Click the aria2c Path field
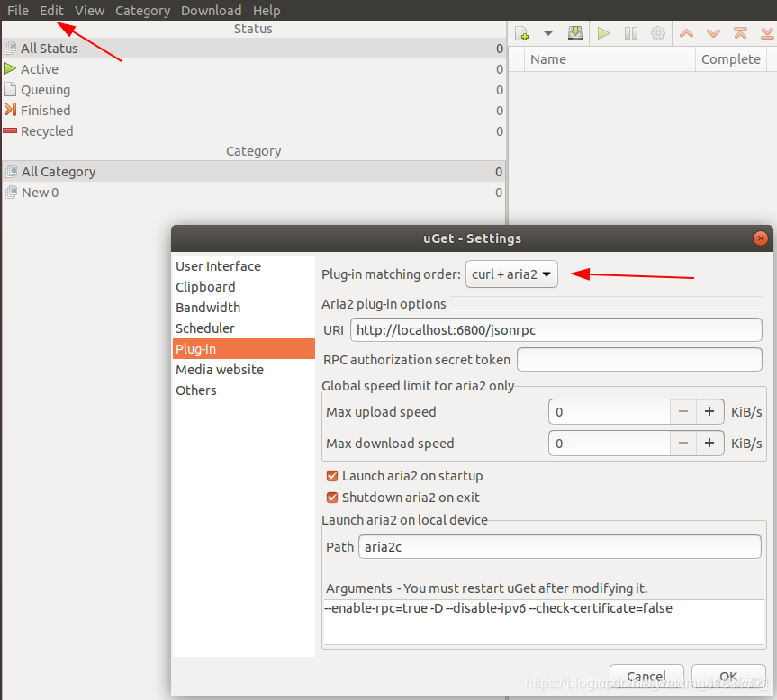Viewport: 777px width, 700px height. (559, 547)
